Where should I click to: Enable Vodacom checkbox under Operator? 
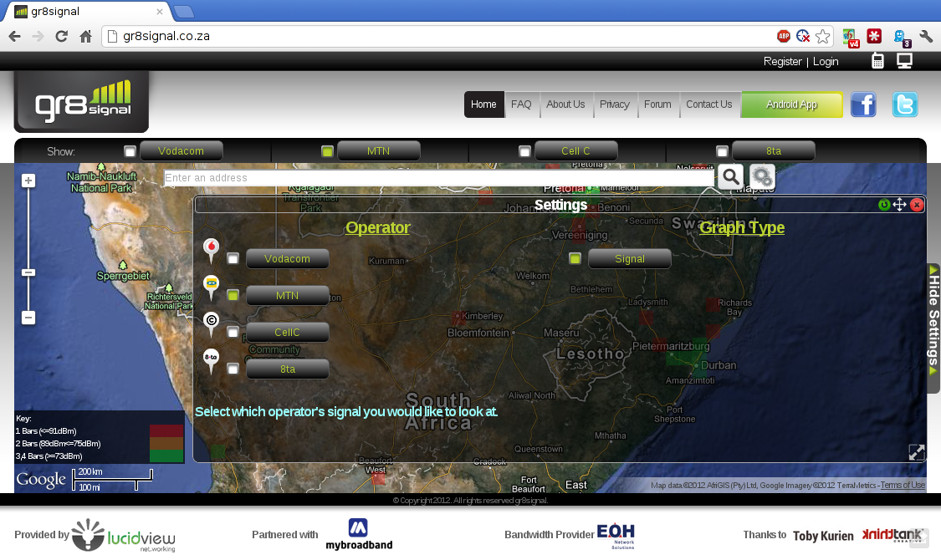pos(233,259)
